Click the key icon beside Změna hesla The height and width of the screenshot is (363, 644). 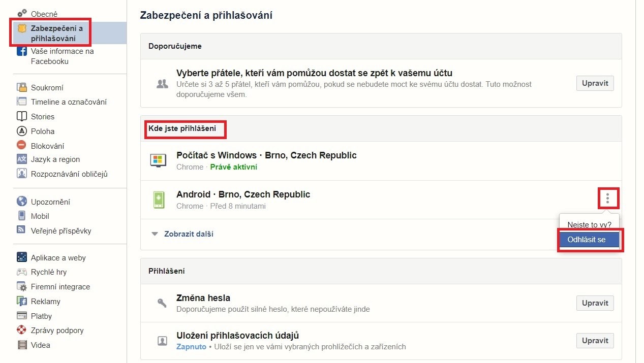(x=162, y=303)
